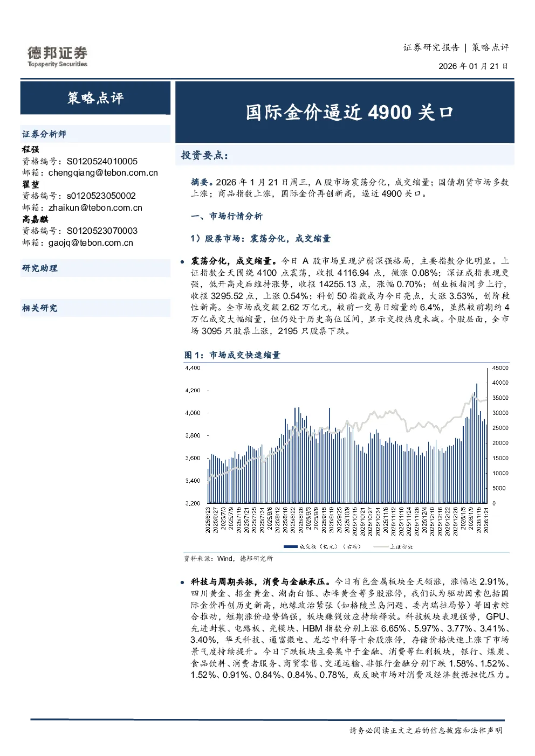The image size is (535, 756).
Task: Select license number S0120523070003
Action: tap(102, 231)
